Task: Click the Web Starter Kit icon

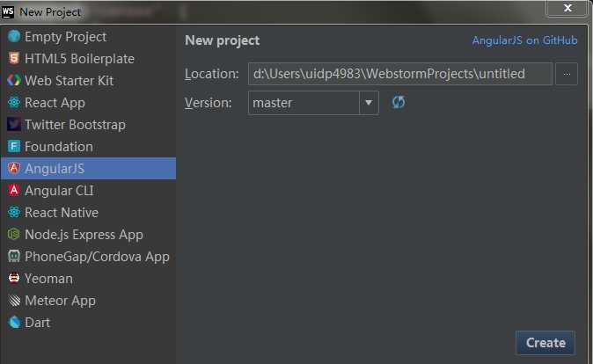Action: click(13, 81)
